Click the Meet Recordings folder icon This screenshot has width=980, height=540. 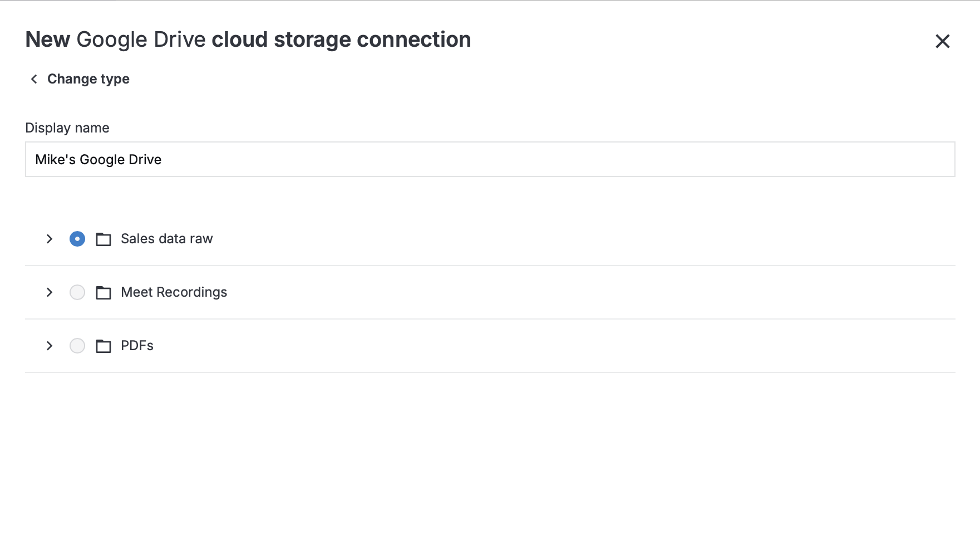click(104, 293)
